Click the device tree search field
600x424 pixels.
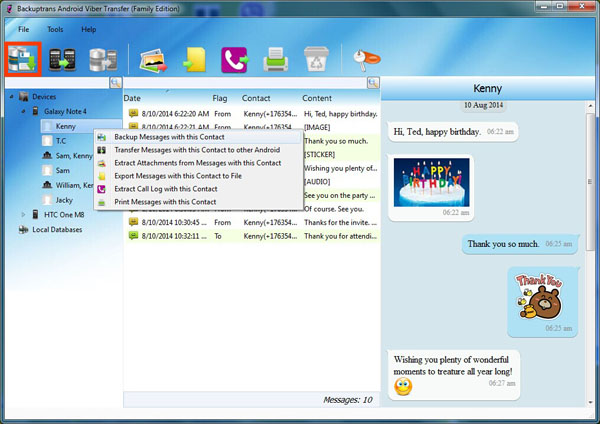click(x=57, y=83)
